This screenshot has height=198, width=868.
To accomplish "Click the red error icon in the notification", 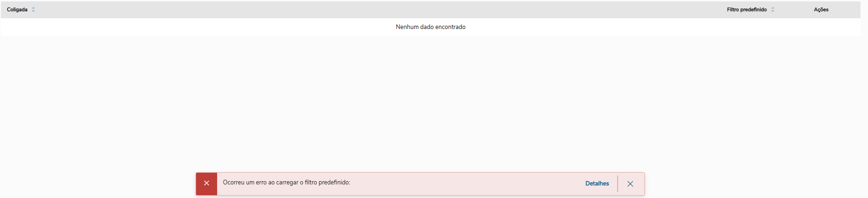I will pyautogui.click(x=206, y=183).
